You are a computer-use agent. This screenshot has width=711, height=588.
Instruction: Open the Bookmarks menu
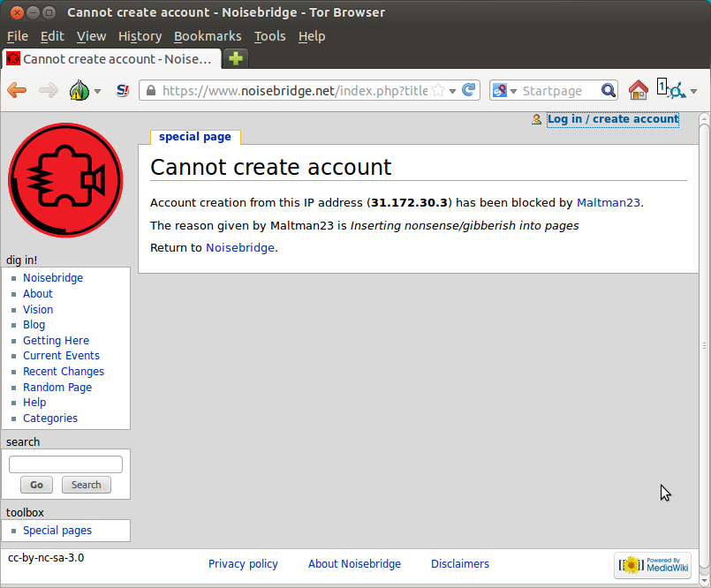click(208, 36)
